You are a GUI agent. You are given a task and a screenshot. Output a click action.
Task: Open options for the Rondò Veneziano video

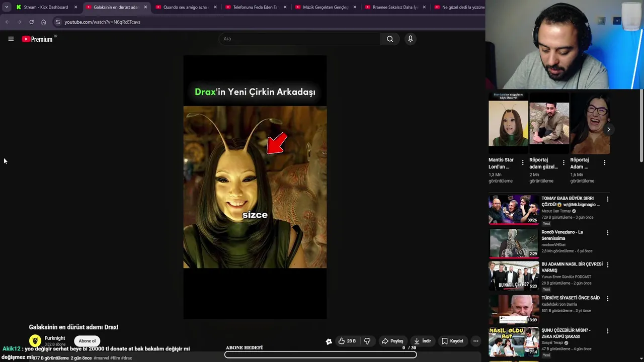[x=607, y=233]
